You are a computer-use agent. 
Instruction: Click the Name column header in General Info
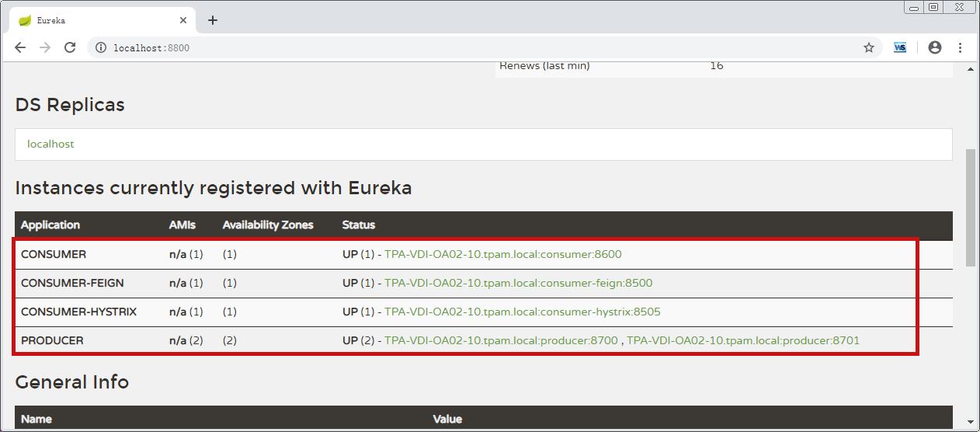tap(36, 419)
